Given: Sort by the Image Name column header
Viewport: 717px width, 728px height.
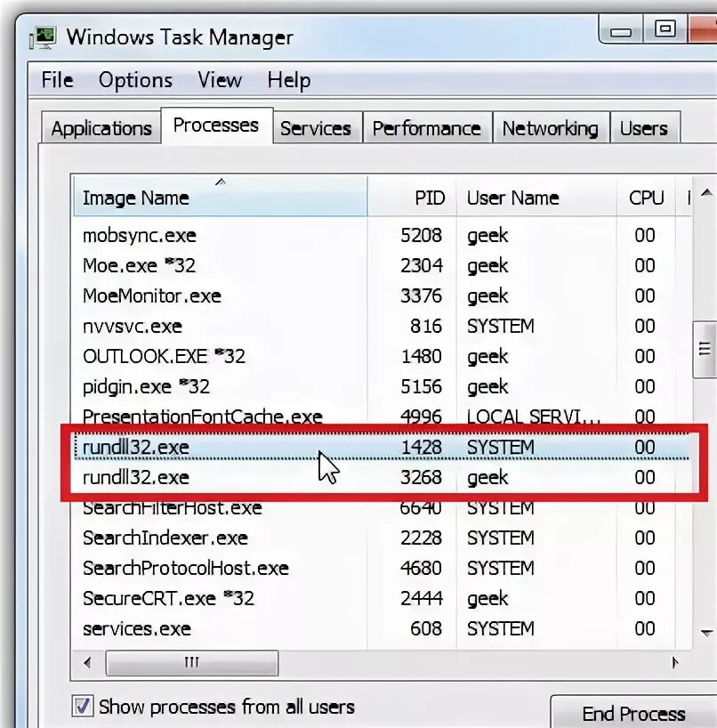Looking at the screenshot, I should [220, 197].
